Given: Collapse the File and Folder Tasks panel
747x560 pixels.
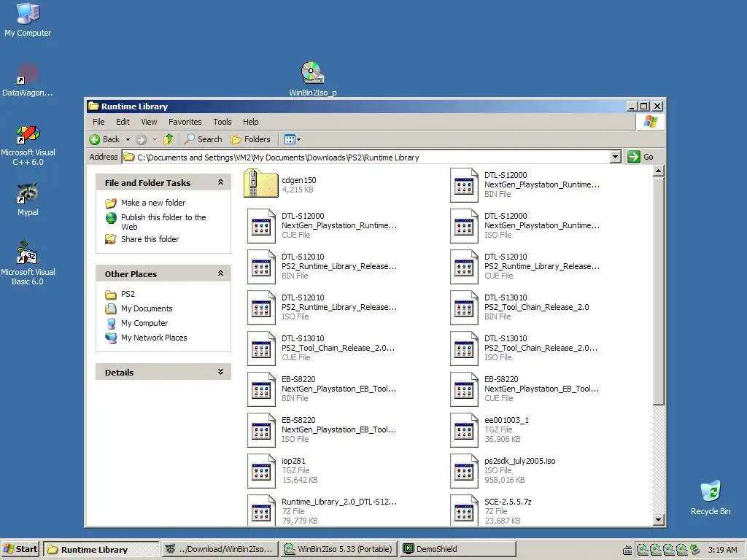Looking at the screenshot, I should pyautogui.click(x=220, y=182).
